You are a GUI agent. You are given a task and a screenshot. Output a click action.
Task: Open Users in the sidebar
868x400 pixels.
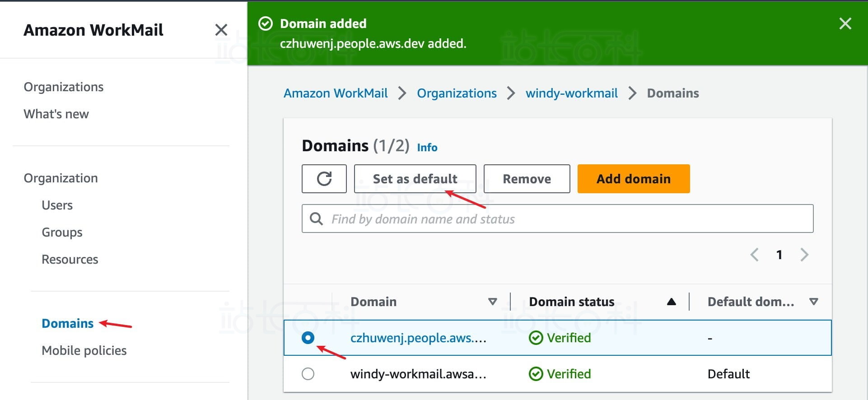(x=57, y=205)
